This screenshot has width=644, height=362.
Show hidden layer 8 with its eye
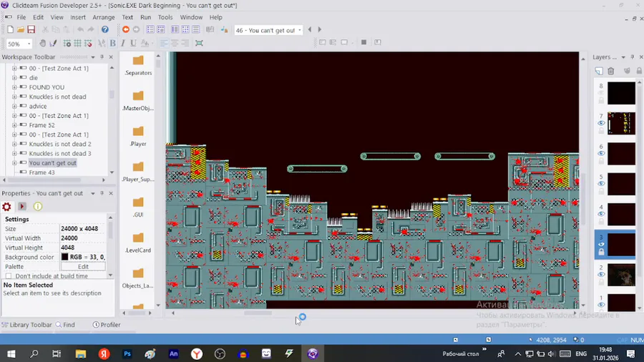pos(601,93)
